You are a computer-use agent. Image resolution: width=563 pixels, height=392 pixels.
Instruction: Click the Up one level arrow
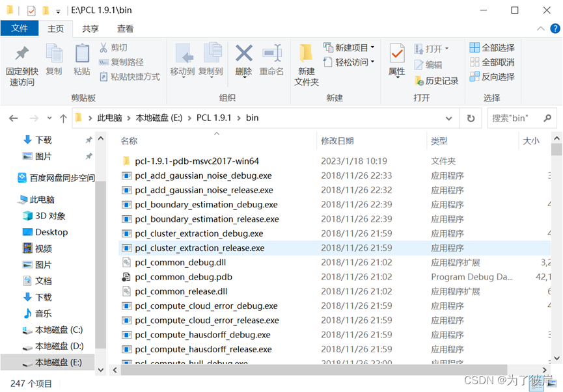pyautogui.click(x=63, y=118)
